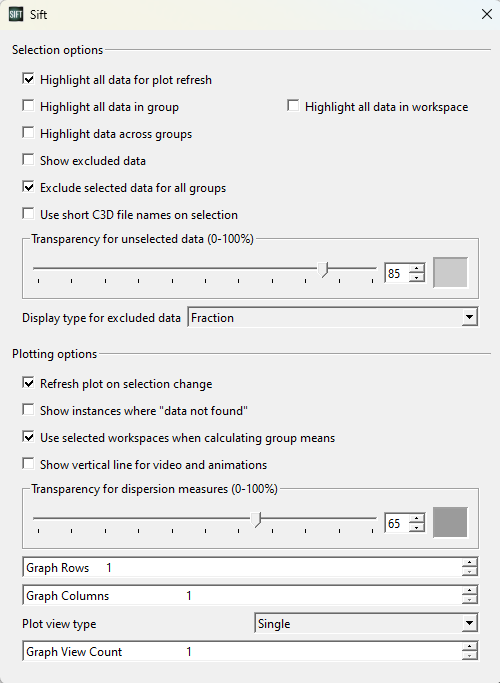Decrease Graph Columns using down arrow
Screen dimensions: 500x683
point(470,600)
